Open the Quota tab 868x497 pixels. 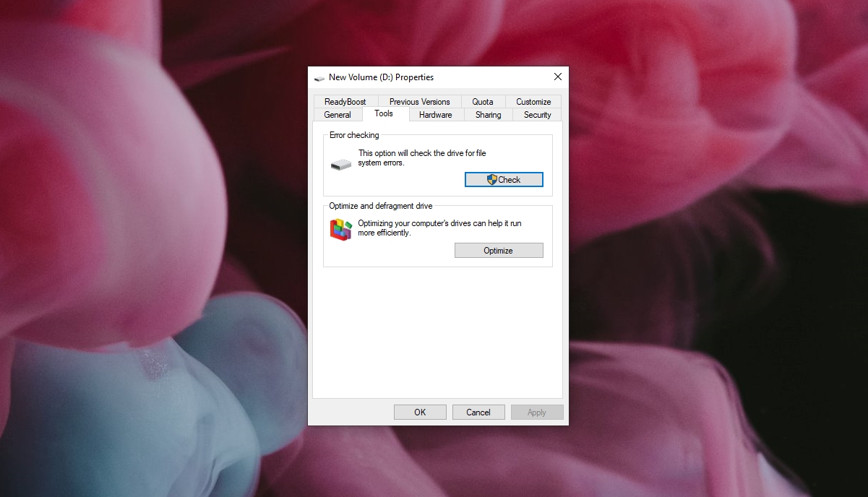(x=483, y=102)
